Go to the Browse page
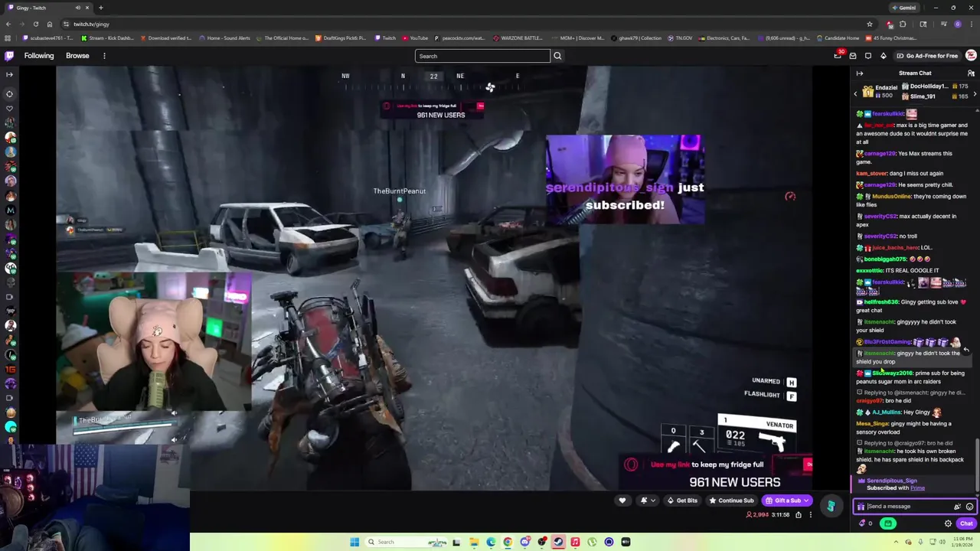Image resolution: width=980 pixels, height=551 pixels. [x=77, y=56]
